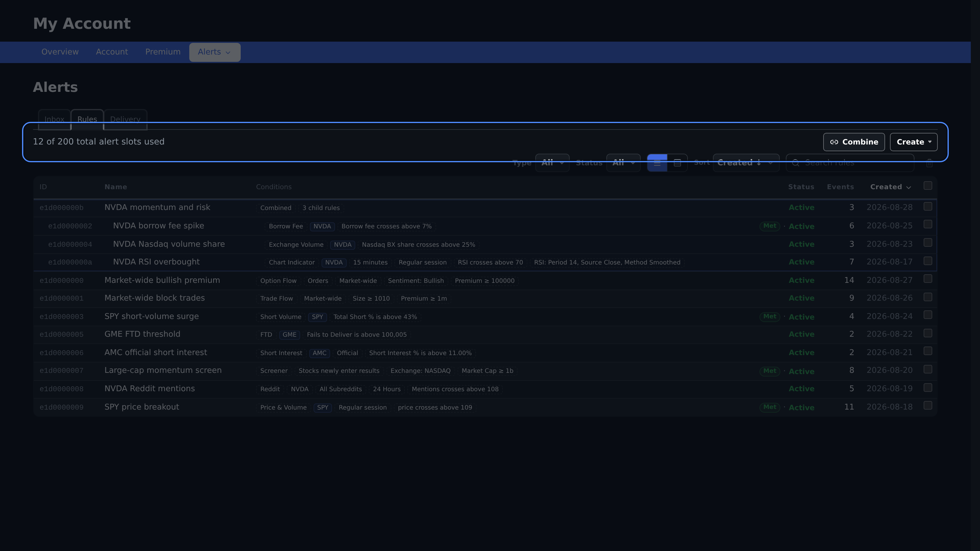Viewport: 980px width, 551px height.
Task: Click the rule ID e1d000000b
Action: pyautogui.click(x=62, y=208)
